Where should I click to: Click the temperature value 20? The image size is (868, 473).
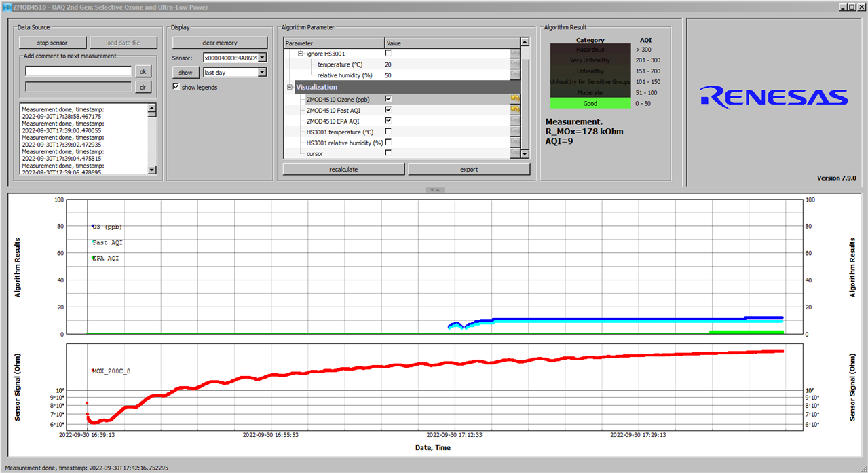388,64
